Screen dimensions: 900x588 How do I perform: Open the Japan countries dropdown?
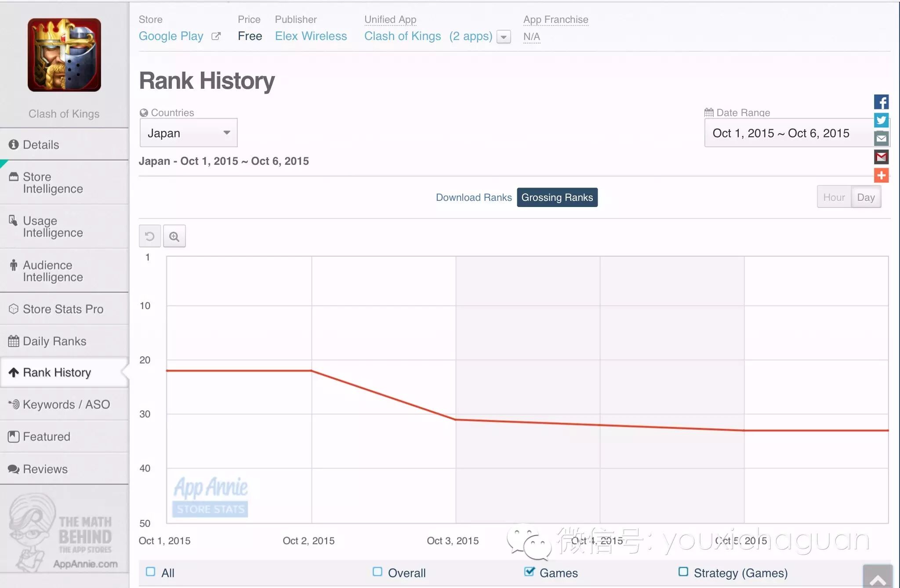click(x=189, y=133)
